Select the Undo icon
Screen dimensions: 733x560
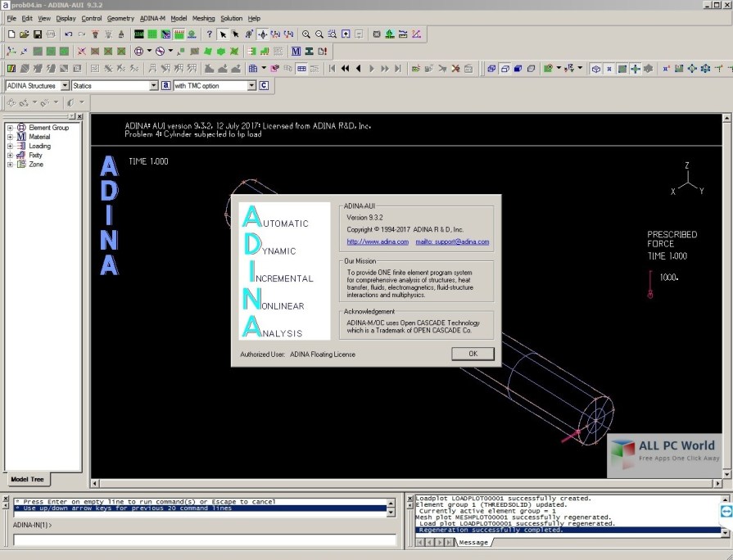click(69, 34)
